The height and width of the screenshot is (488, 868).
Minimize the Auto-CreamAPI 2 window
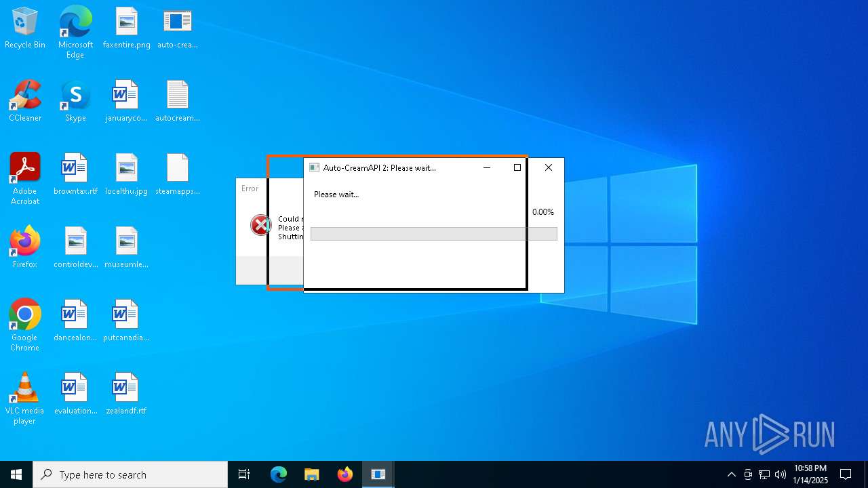point(486,167)
